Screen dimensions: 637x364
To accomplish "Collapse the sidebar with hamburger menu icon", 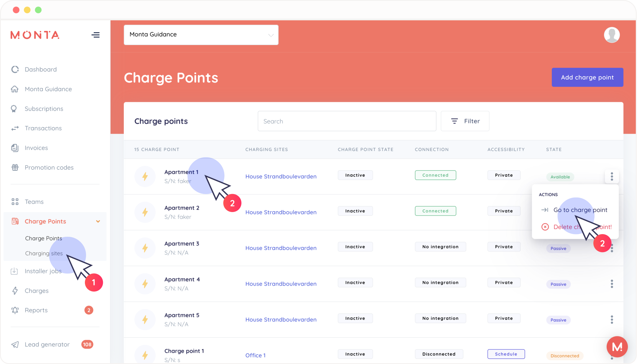I will [x=96, y=35].
